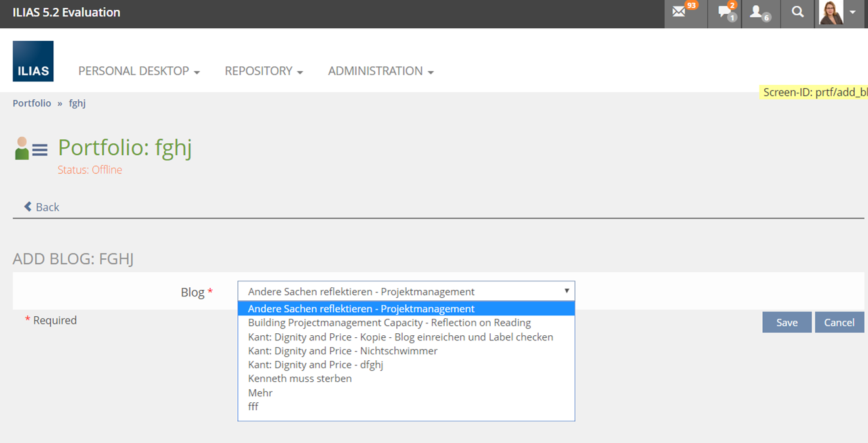Open the contacts user icon in top bar
This screenshot has height=443, width=868.
[757, 12]
